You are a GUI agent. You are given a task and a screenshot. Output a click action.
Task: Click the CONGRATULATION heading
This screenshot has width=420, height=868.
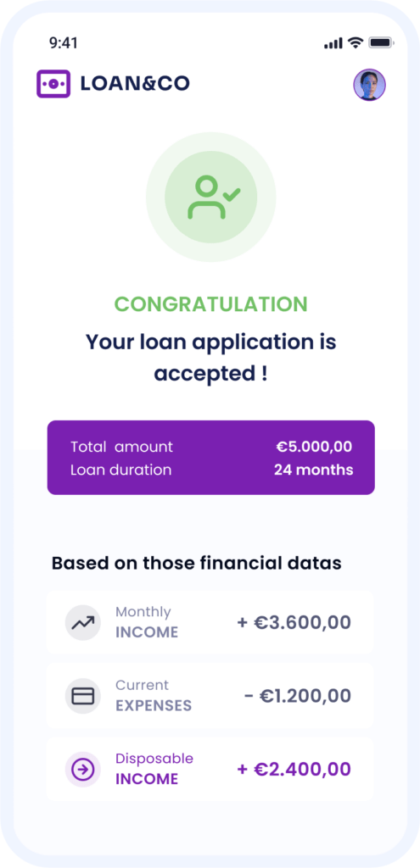(210, 304)
